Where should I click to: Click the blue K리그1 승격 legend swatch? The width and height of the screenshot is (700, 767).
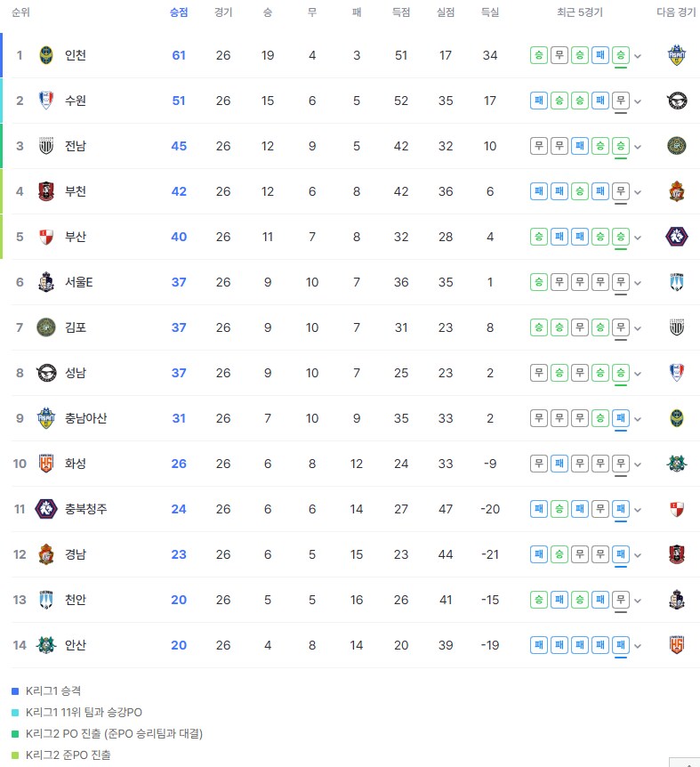click(15, 691)
